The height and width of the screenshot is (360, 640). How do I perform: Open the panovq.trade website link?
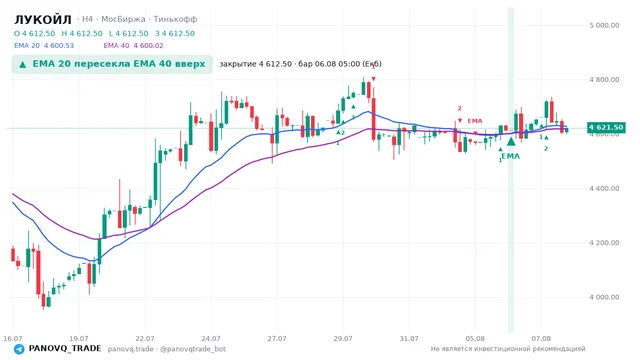(131, 349)
